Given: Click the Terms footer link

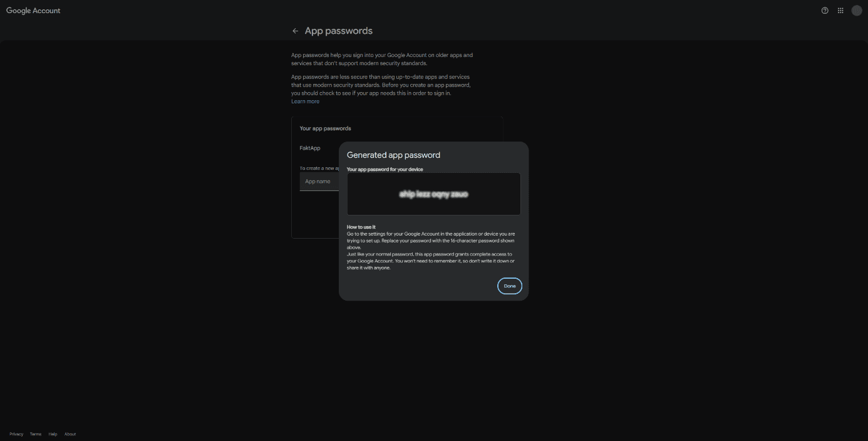Looking at the screenshot, I should click(x=36, y=434).
